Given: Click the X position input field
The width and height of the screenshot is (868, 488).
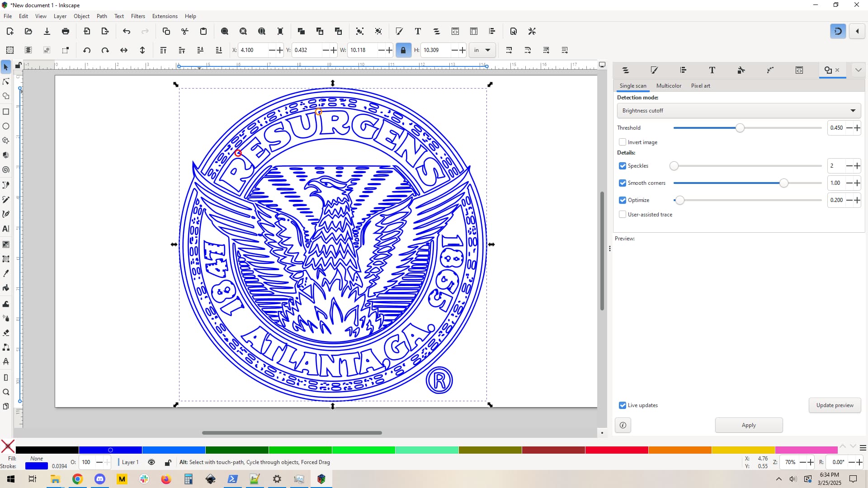Looking at the screenshot, I should [x=253, y=50].
